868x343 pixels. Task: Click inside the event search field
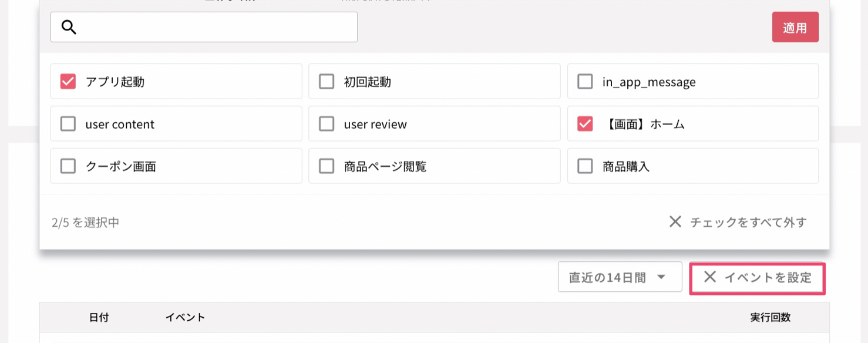(x=204, y=27)
